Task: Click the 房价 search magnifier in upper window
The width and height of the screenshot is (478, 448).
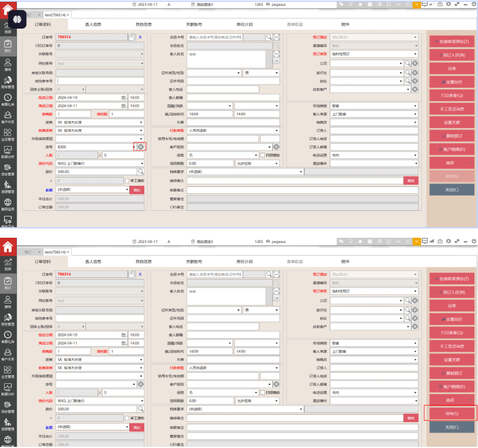Action: click(x=141, y=172)
